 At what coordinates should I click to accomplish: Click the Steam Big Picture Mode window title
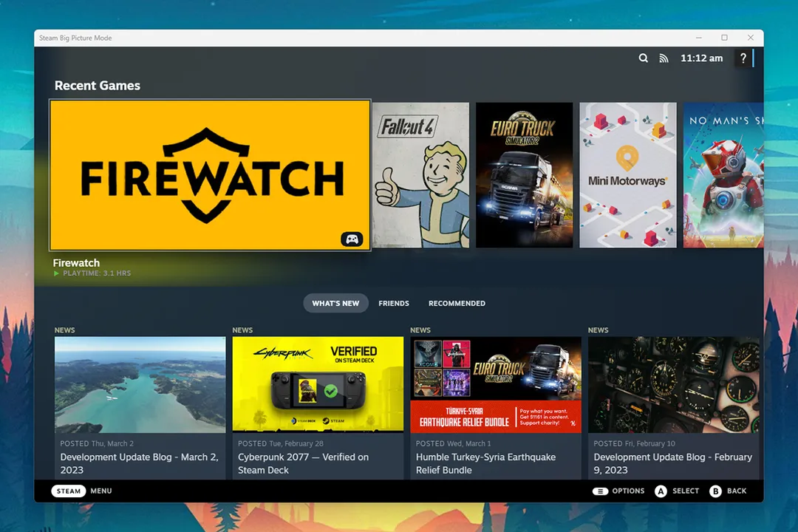click(75, 38)
